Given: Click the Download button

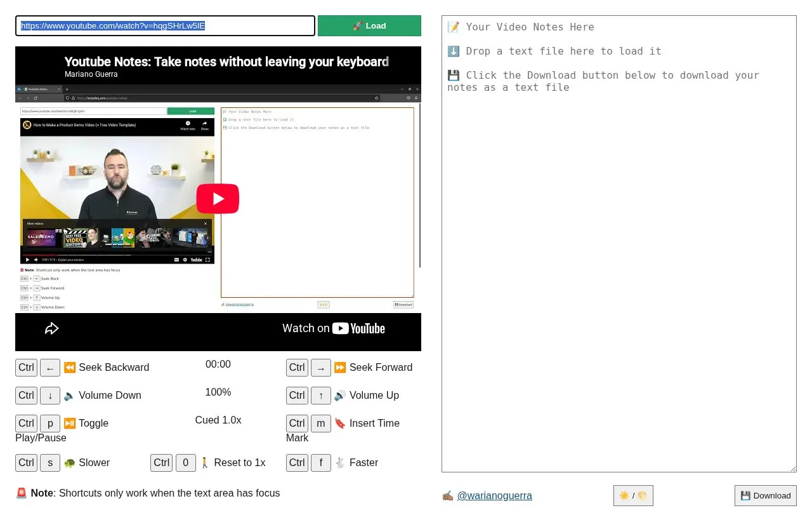Looking at the screenshot, I should point(766,495).
